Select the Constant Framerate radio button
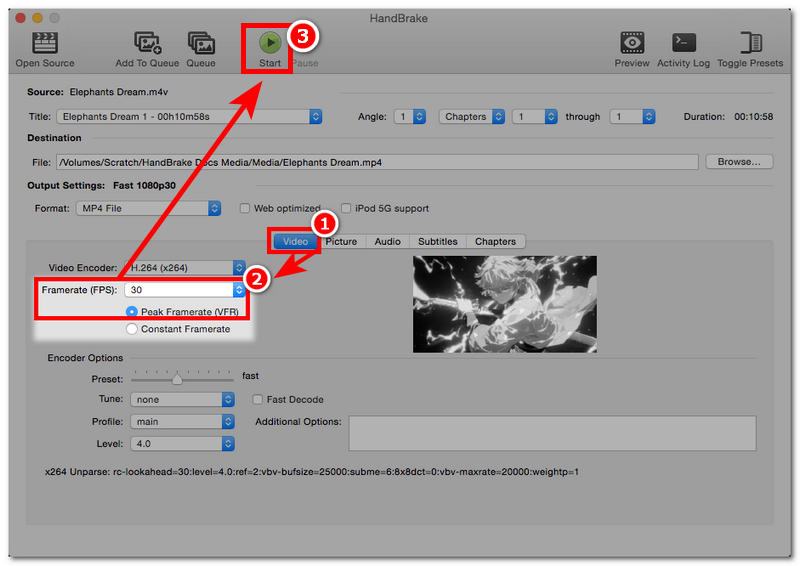The width and height of the screenshot is (800, 566). point(132,329)
